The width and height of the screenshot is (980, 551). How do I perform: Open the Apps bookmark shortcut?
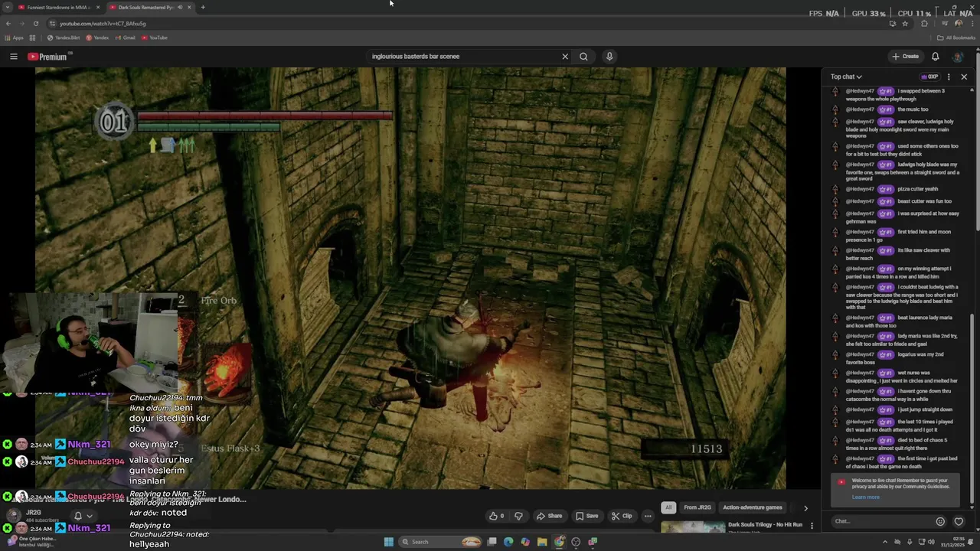point(14,37)
